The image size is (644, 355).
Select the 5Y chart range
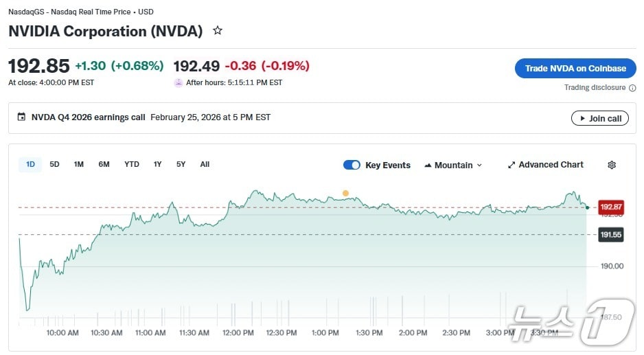(x=181, y=164)
